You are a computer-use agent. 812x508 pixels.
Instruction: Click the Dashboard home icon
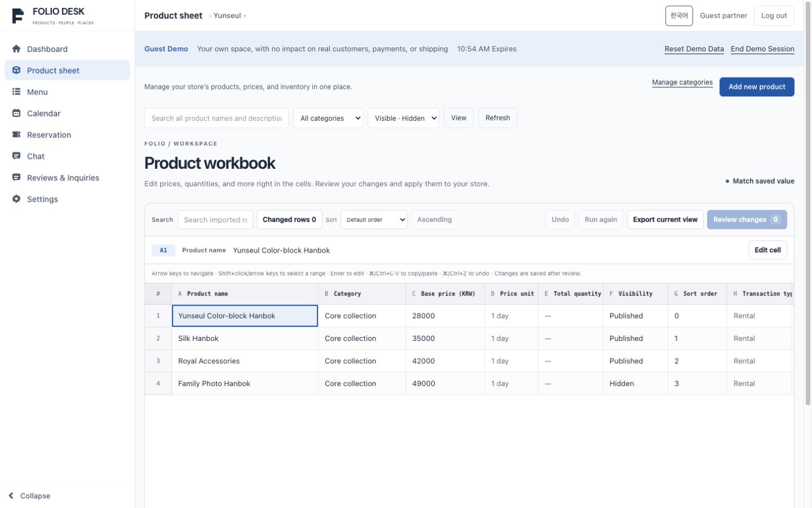16,49
